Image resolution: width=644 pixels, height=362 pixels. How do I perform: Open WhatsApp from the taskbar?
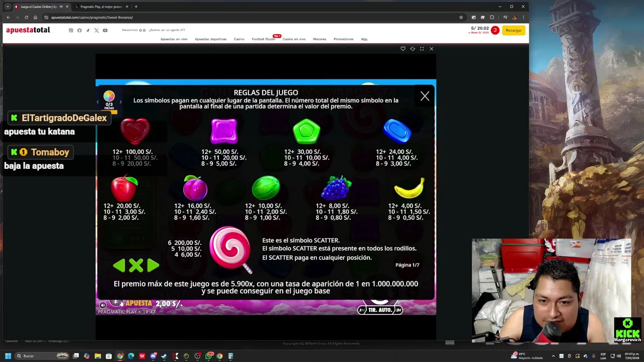208,356
